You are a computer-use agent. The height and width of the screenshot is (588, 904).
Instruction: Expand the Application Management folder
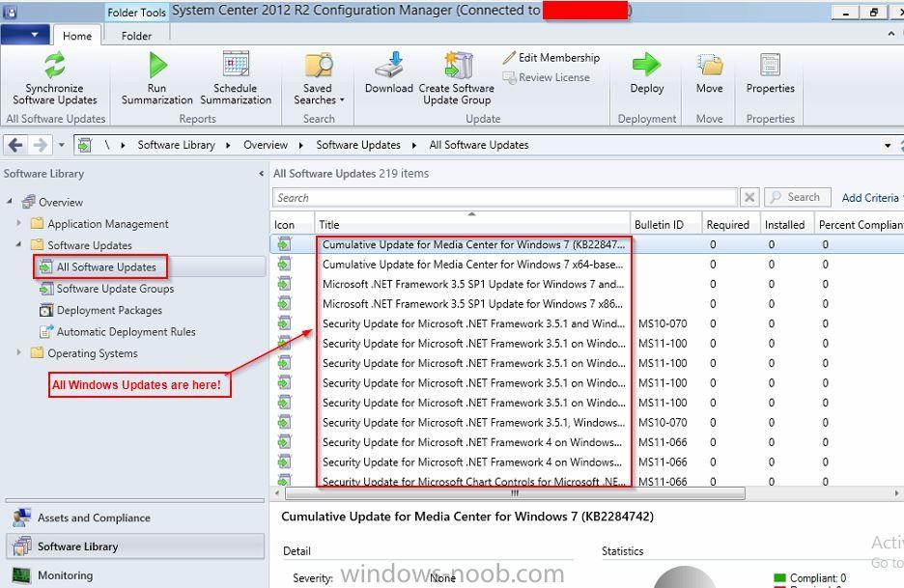click(18, 222)
